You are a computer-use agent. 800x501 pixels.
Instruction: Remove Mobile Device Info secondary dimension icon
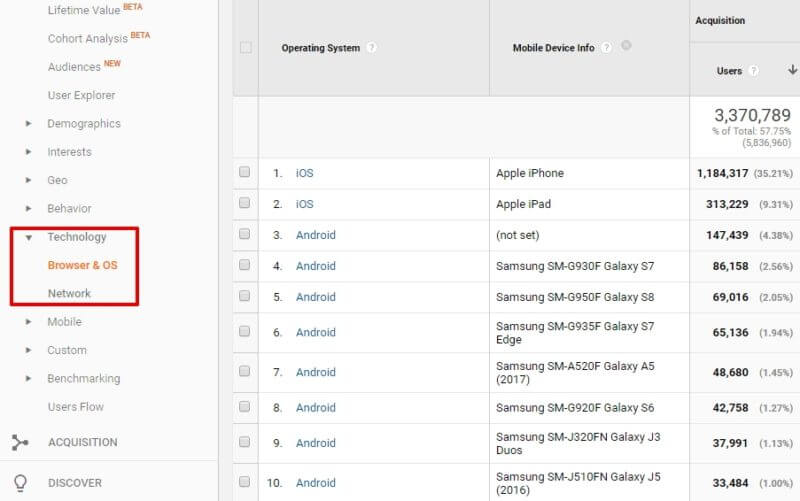626,45
